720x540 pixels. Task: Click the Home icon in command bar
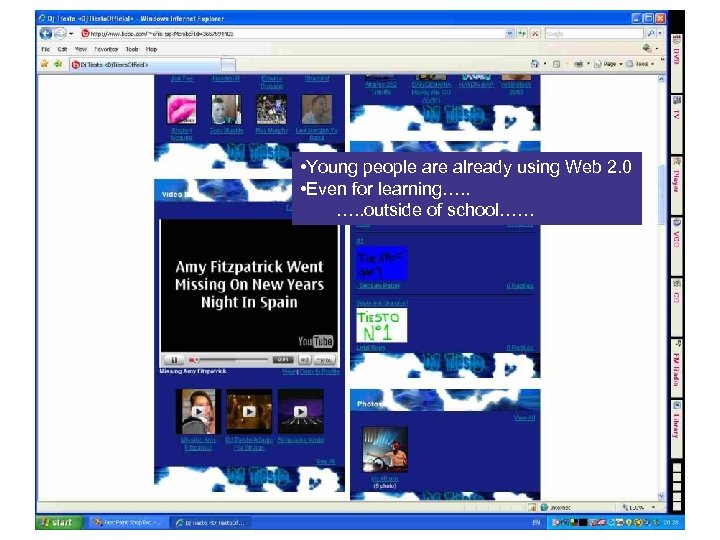click(534, 64)
